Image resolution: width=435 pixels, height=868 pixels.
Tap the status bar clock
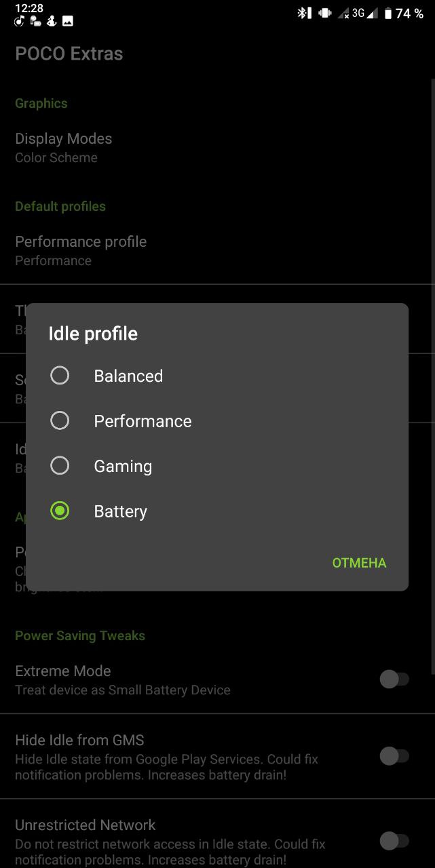(x=29, y=8)
